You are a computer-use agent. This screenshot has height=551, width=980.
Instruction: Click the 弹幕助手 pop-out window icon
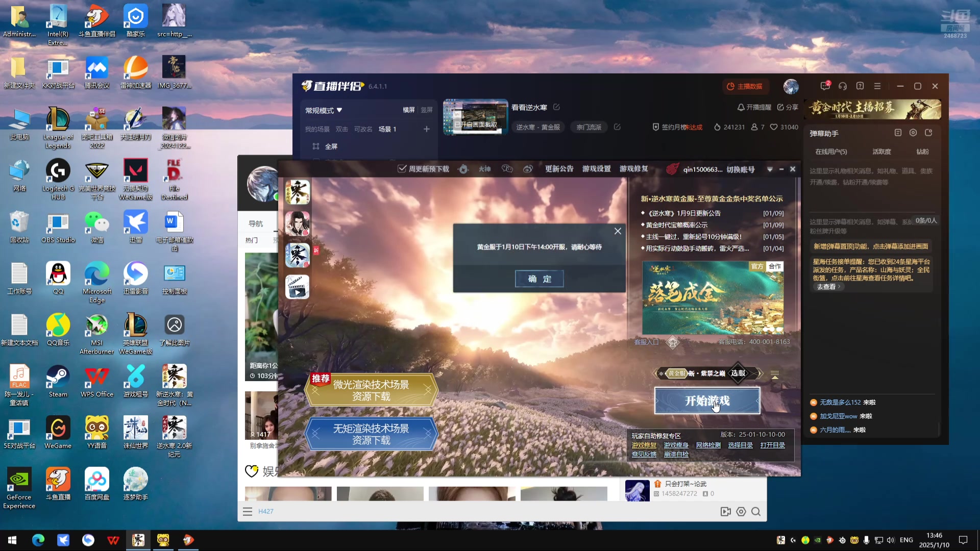[928, 133]
